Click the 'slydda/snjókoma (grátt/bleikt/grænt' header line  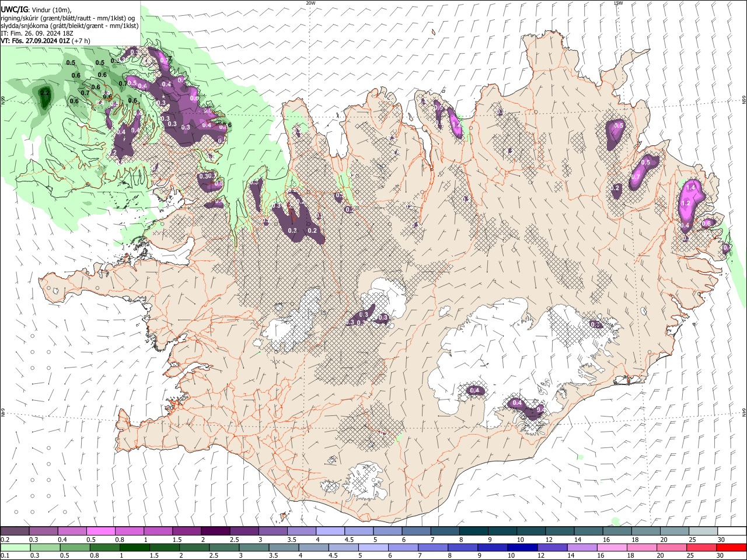[69, 26]
